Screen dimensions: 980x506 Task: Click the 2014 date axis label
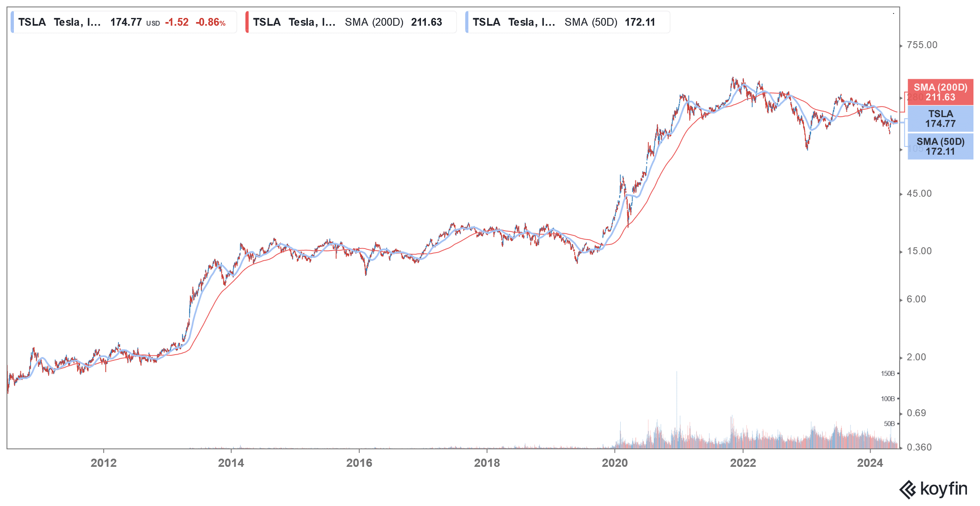click(x=231, y=463)
